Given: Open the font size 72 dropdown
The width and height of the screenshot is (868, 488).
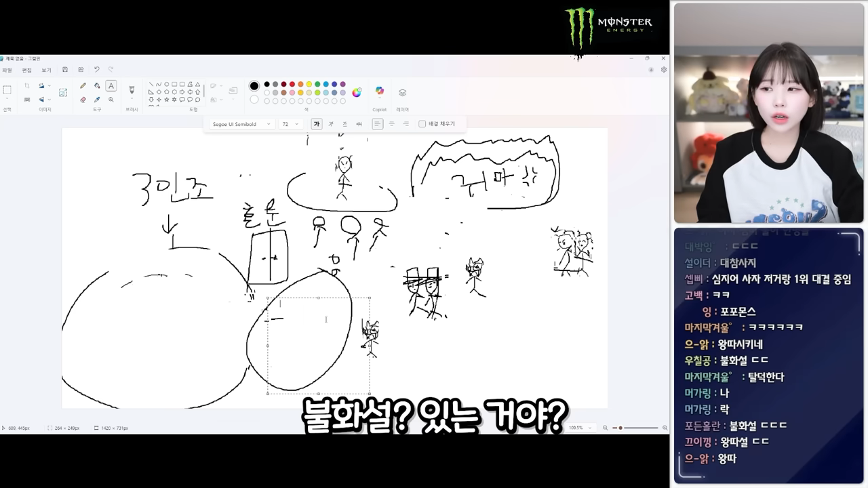Looking at the screenshot, I should tap(290, 124).
